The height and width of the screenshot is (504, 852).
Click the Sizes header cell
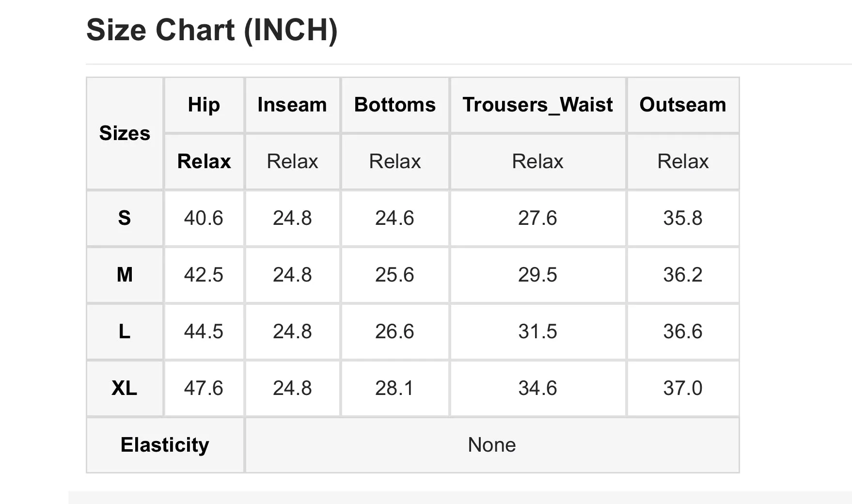coord(125,133)
